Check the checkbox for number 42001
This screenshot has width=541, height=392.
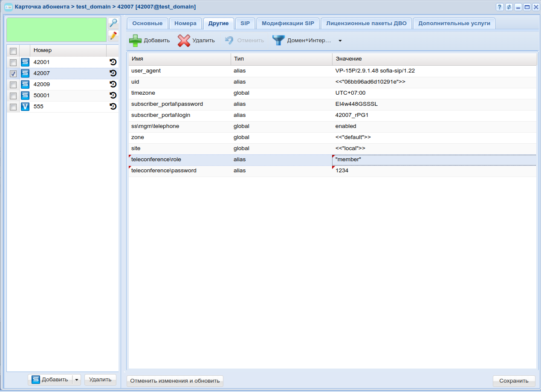(x=13, y=62)
